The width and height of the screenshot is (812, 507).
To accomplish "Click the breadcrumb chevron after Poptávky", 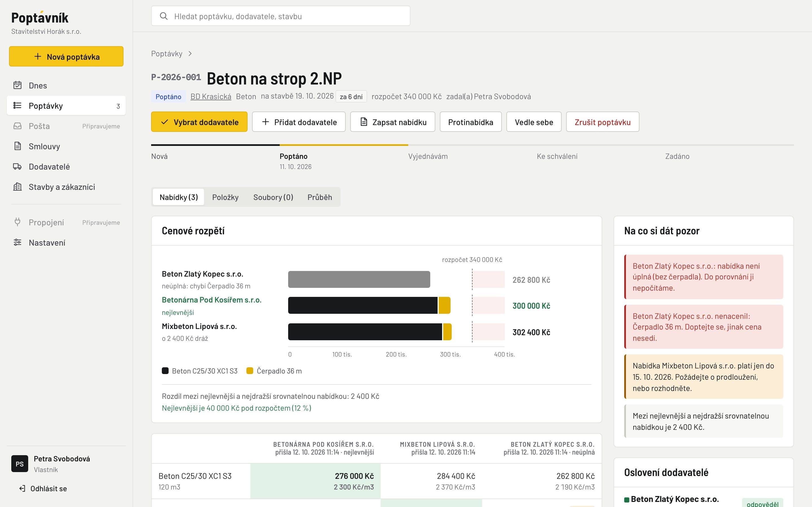I will (190, 54).
